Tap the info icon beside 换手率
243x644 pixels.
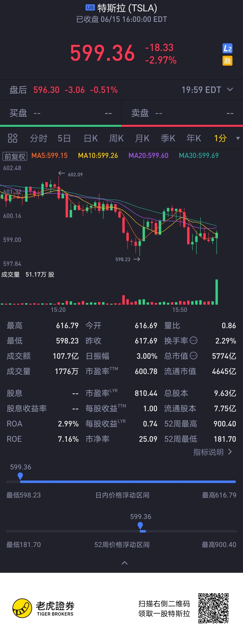pos(193,340)
